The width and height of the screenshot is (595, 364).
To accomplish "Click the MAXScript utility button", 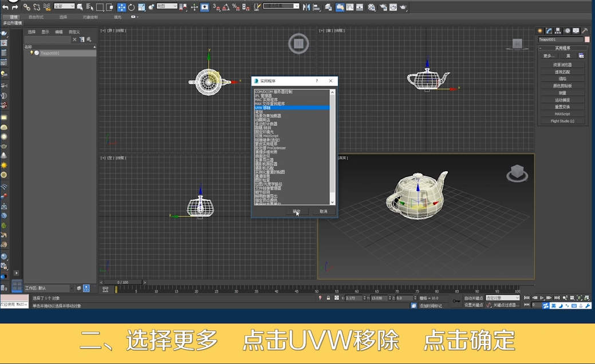I will pos(562,114).
